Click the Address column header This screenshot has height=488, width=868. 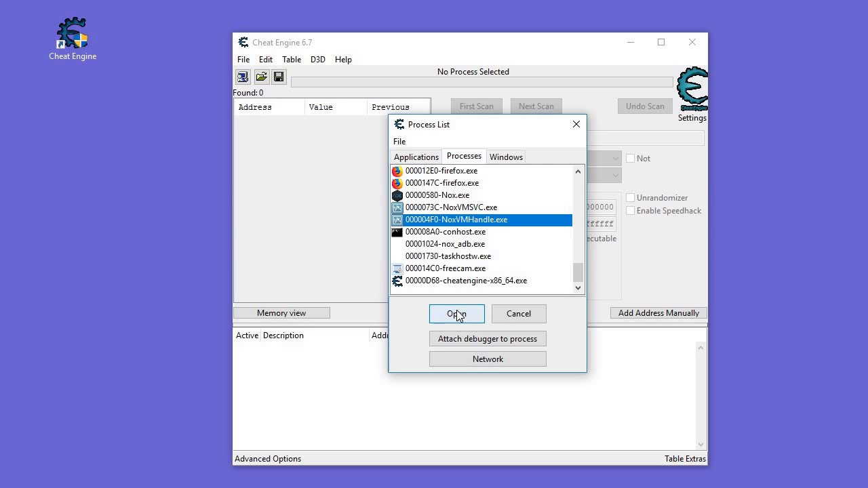tap(269, 107)
